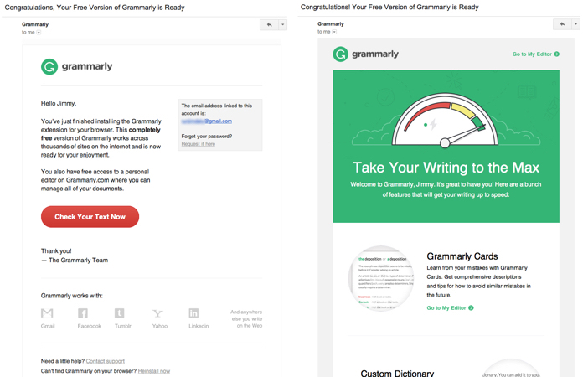Reply using arrow button in left email

[x=269, y=24]
